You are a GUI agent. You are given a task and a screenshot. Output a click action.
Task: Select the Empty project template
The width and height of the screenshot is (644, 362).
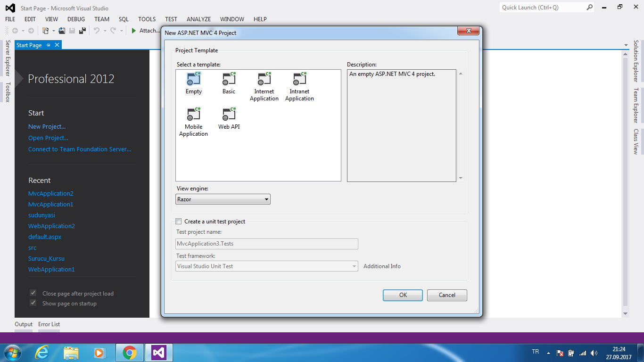point(194,83)
